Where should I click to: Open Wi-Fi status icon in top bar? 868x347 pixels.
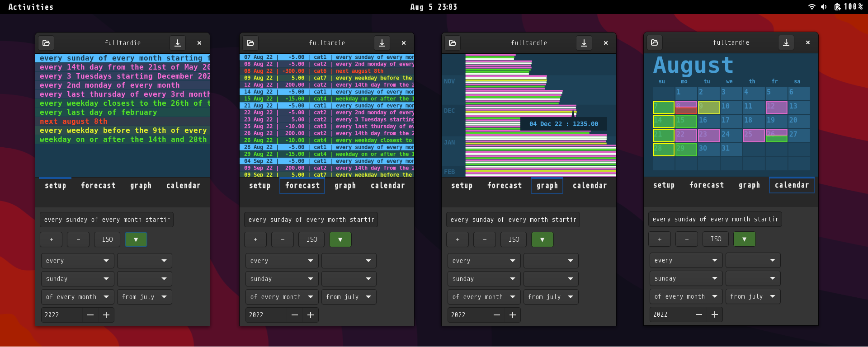point(812,7)
